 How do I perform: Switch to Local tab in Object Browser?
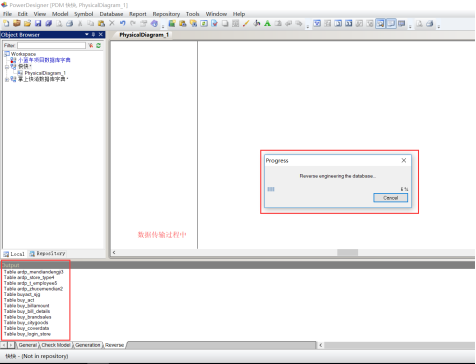click(x=14, y=254)
